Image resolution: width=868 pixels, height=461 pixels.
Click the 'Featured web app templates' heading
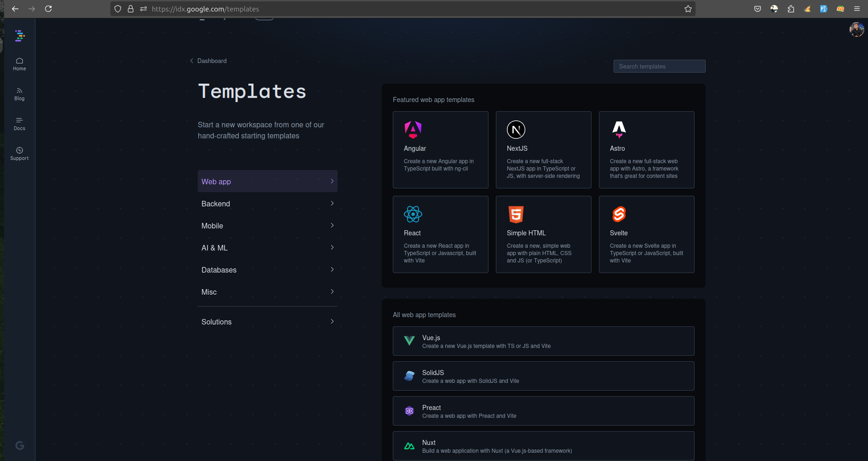tap(433, 100)
